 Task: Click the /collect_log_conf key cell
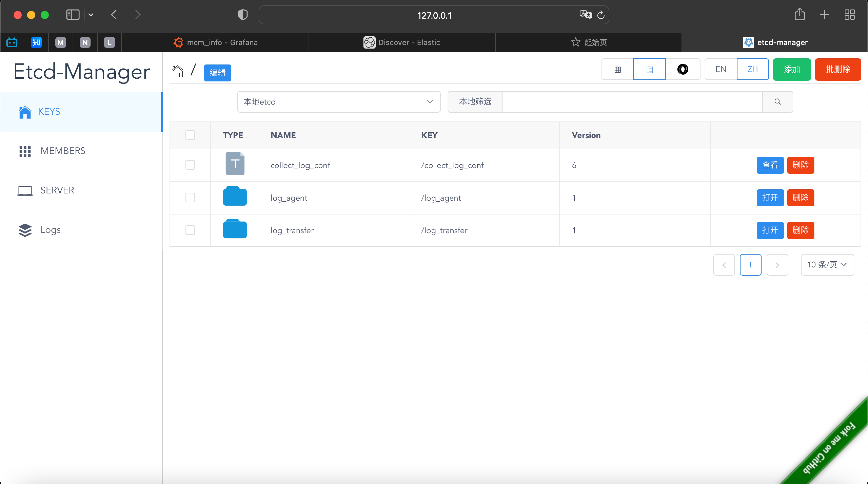pyautogui.click(x=484, y=165)
